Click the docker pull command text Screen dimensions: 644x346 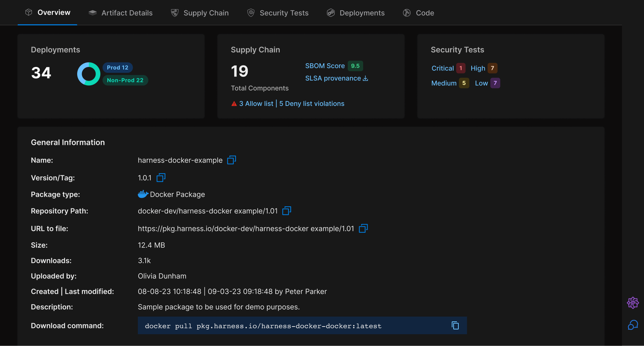click(x=263, y=326)
